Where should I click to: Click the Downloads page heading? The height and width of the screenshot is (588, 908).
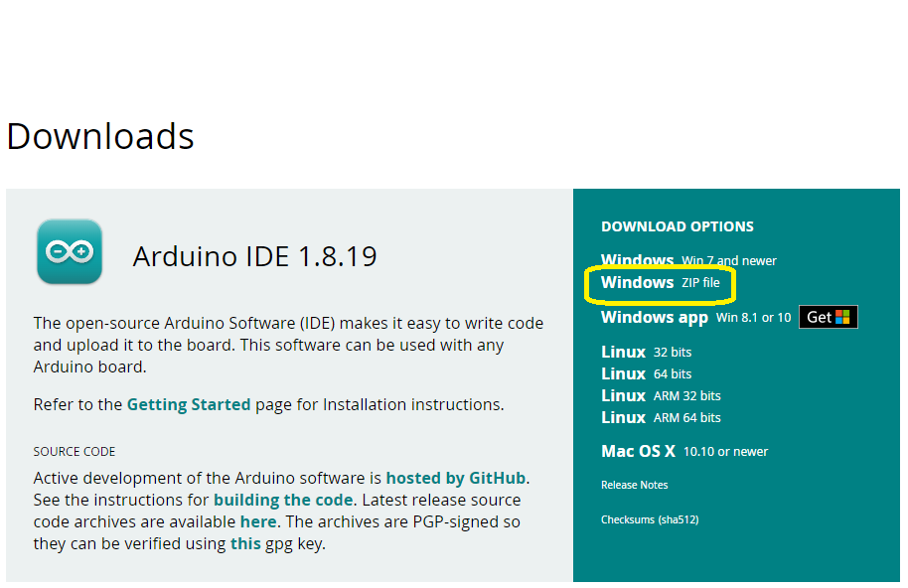tap(100, 137)
